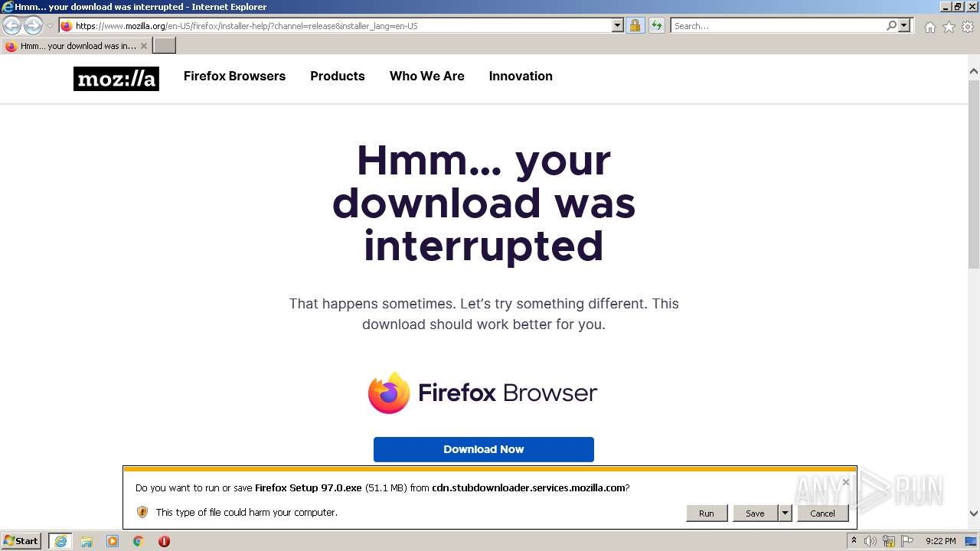Click the IE Forward arrow button

click(33, 25)
